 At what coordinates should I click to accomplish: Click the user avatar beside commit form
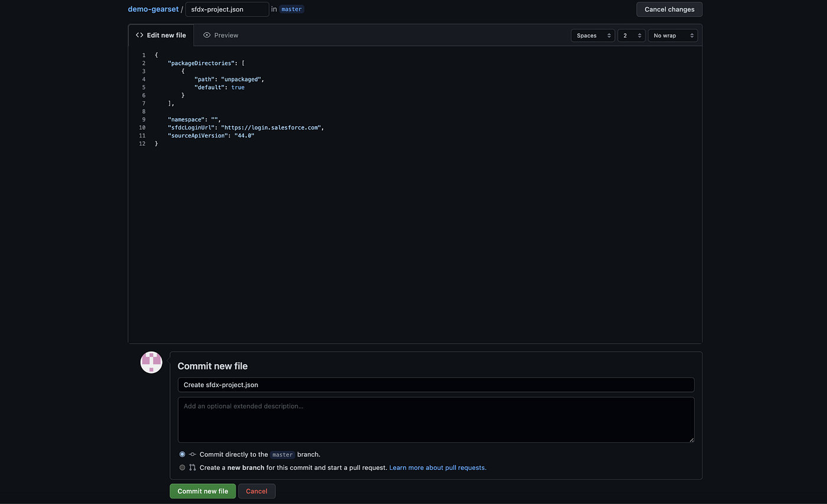tap(151, 362)
